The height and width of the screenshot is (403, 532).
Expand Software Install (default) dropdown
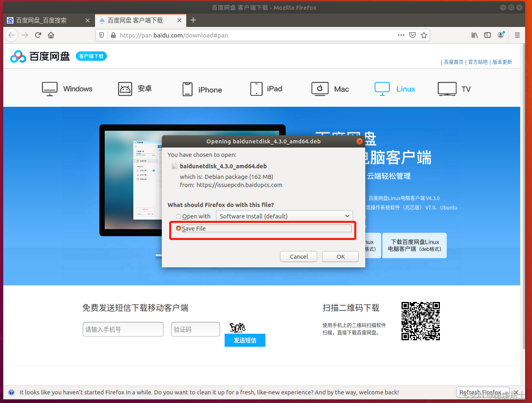pos(285,216)
